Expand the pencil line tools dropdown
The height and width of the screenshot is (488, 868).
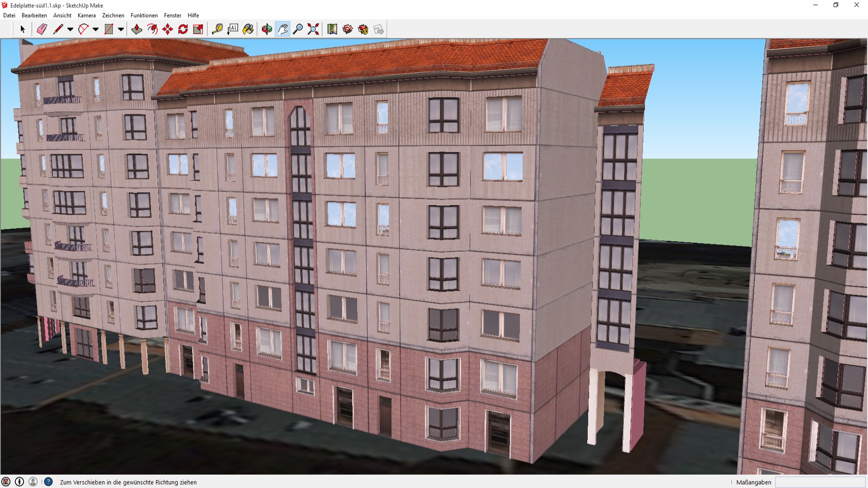pyautogui.click(x=70, y=29)
